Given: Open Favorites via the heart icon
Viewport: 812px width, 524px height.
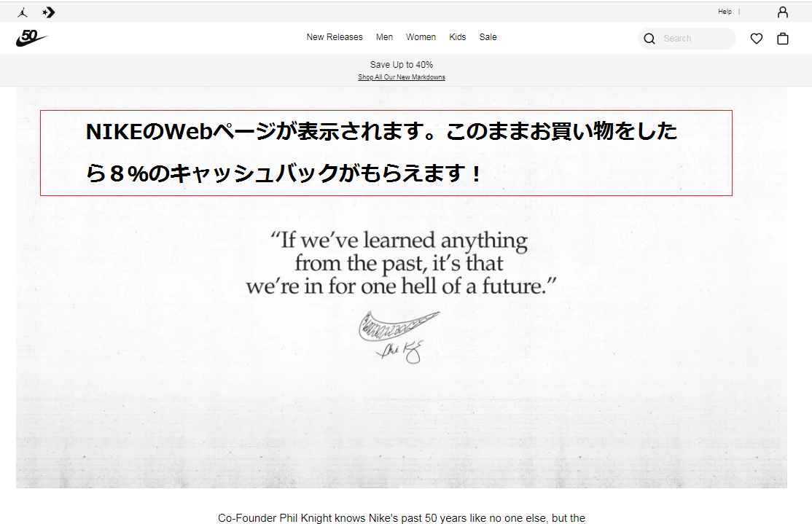Looking at the screenshot, I should tap(757, 39).
